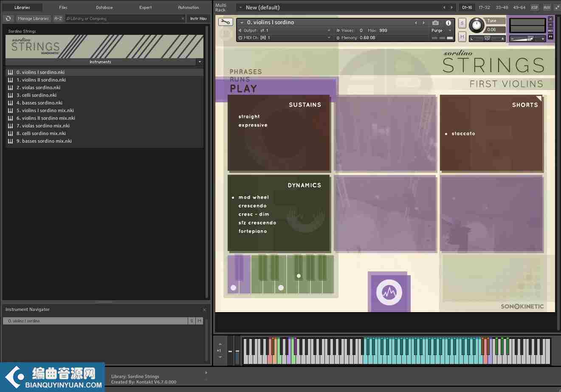The width and height of the screenshot is (561, 392).
Task: Decrease volume with minus button
Action: [x=513, y=39]
